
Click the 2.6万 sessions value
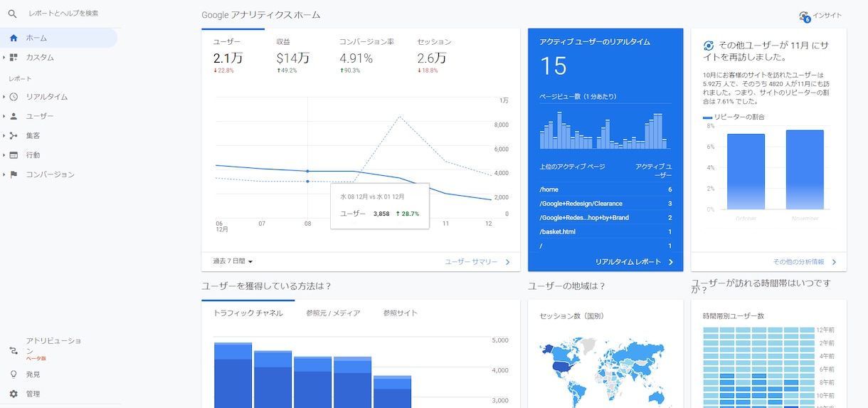[x=432, y=58]
